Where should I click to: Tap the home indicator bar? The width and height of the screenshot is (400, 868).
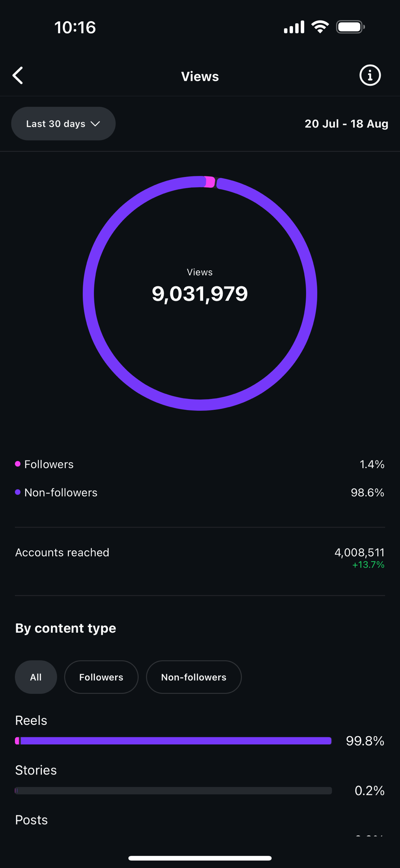pyautogui.click(x=200, y=858)
